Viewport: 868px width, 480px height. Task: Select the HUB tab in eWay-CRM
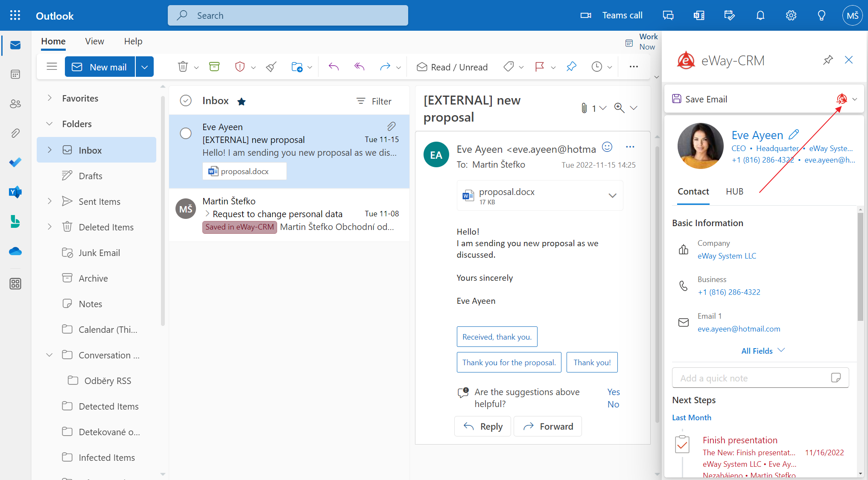(x=734, y=192)
